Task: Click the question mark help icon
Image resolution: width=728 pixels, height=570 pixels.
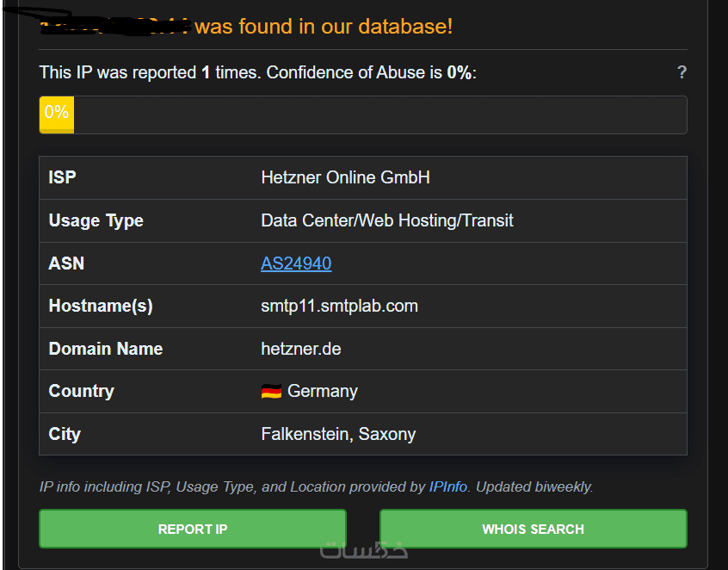Action: (682, 72)
